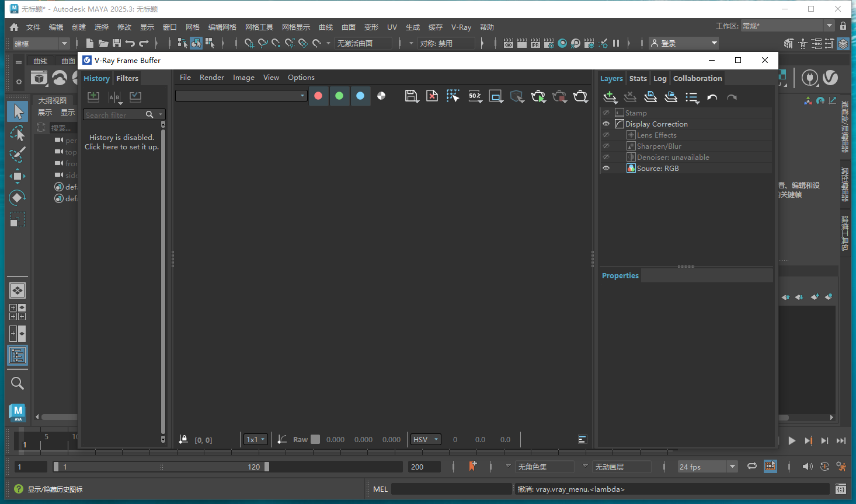Switch to the Stats tab

pos(638,78)
